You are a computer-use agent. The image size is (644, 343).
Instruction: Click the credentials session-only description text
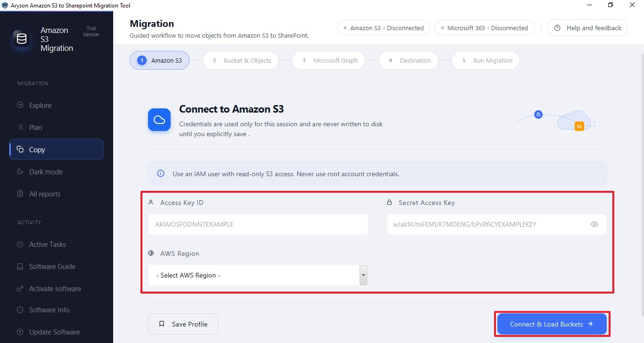[x=281, y=129]
